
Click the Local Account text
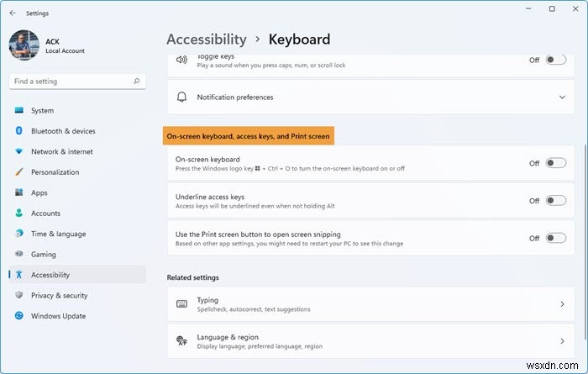point(65,51)
